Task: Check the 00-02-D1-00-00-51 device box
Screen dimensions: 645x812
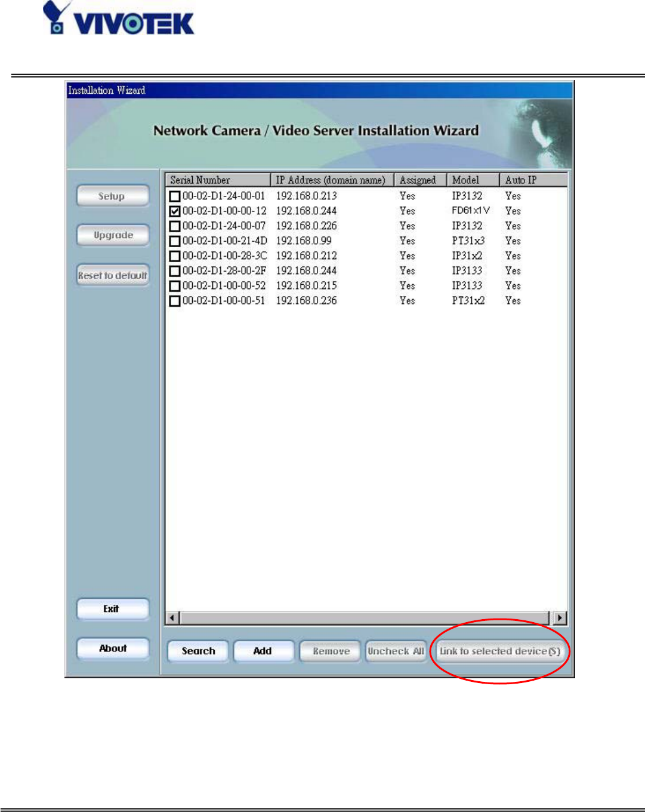Action: (x=175, y=301)
